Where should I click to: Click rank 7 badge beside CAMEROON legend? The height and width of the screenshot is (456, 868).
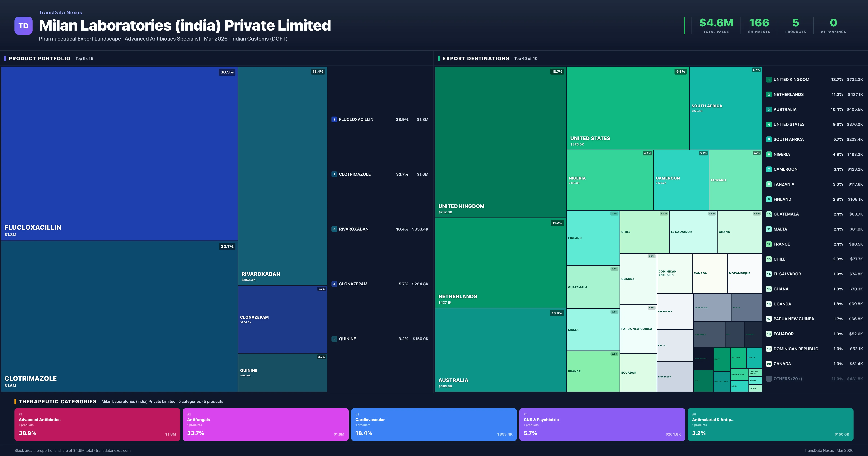769,169
